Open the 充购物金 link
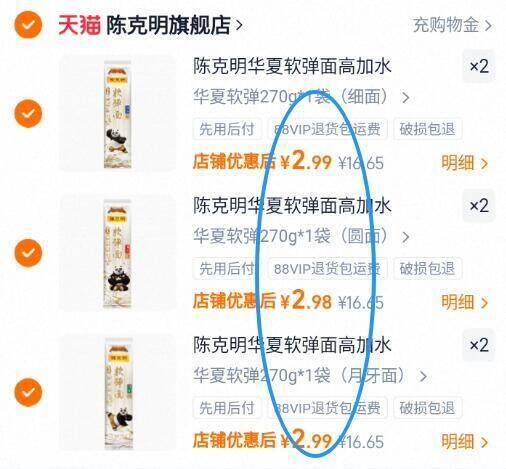506x469 pixels. click(x=452, y=25)
